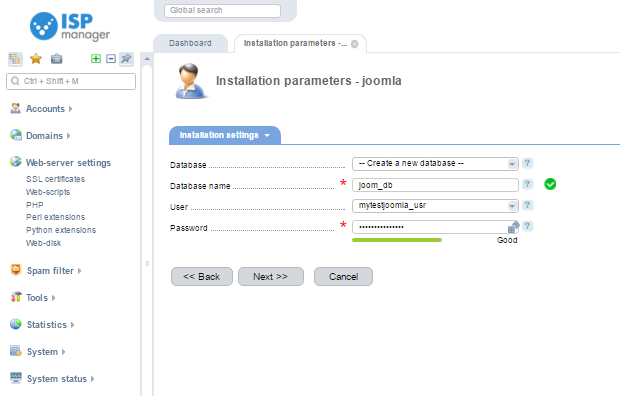Show help for the User field
Viewport: 620px width, 396px height.
[x=527, y=205]
